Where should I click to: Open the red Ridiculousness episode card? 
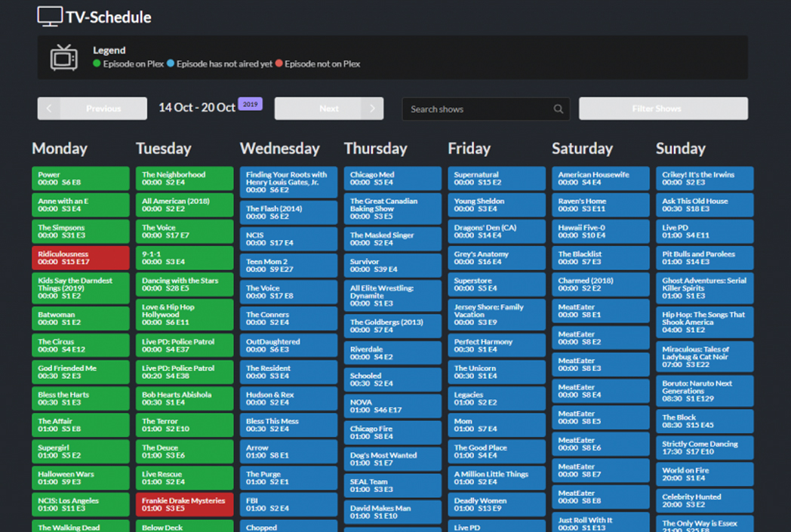coord(81,257)
